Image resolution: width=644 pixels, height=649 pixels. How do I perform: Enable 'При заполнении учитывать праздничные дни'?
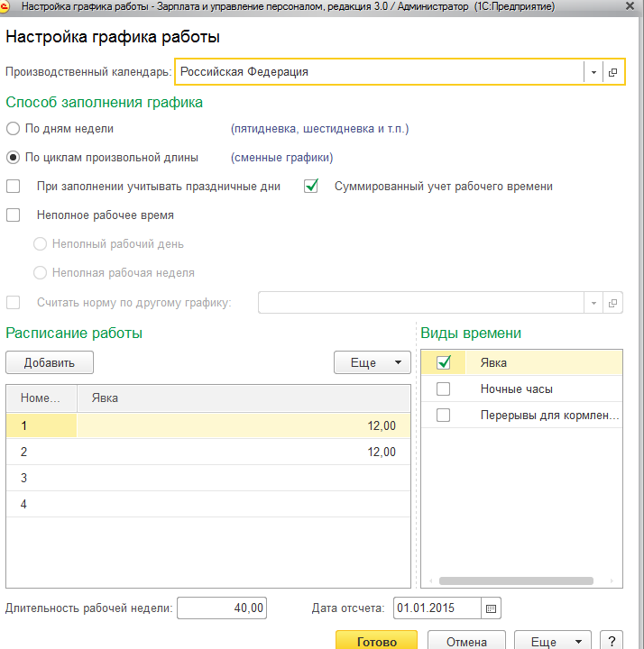pos(13,187)
